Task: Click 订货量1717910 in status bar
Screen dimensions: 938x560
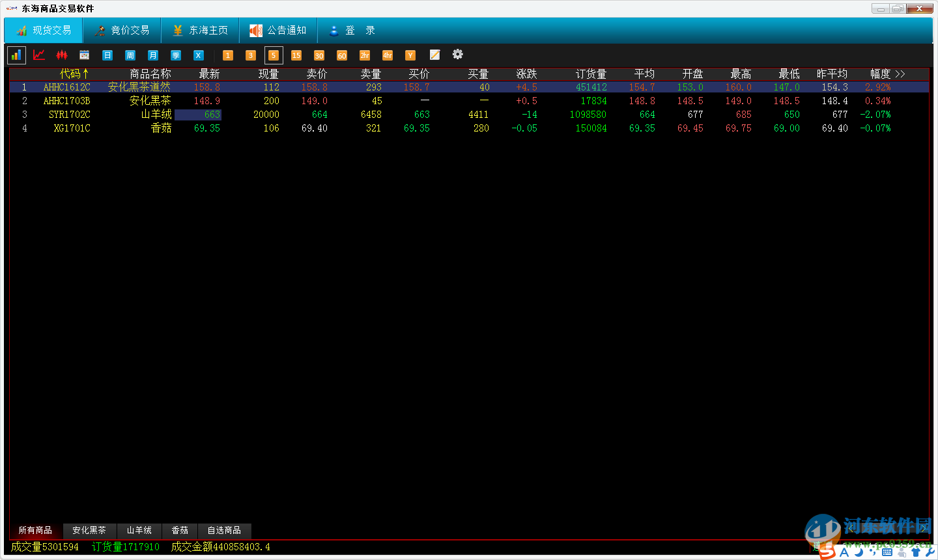Action: pos(126,547)
